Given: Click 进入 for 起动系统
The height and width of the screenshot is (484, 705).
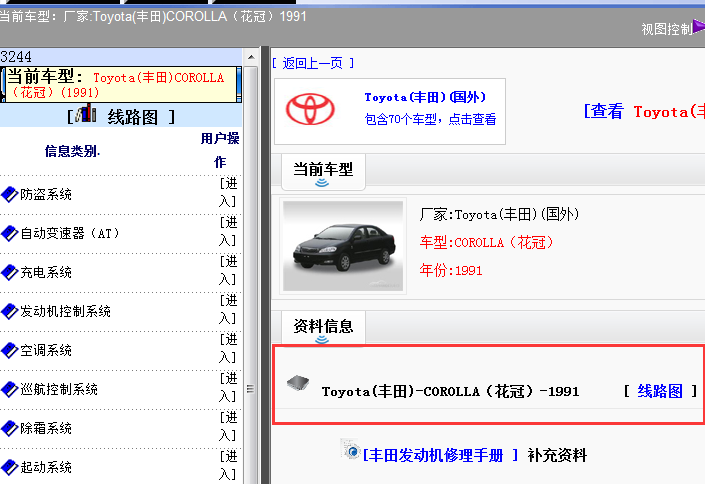Looking at the screenshot, I should pyautogui.click(x=228, y=466).
